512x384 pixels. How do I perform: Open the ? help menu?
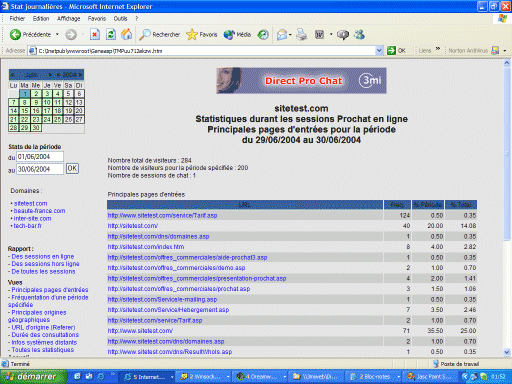pyautogui.click(x=137, y=19)
